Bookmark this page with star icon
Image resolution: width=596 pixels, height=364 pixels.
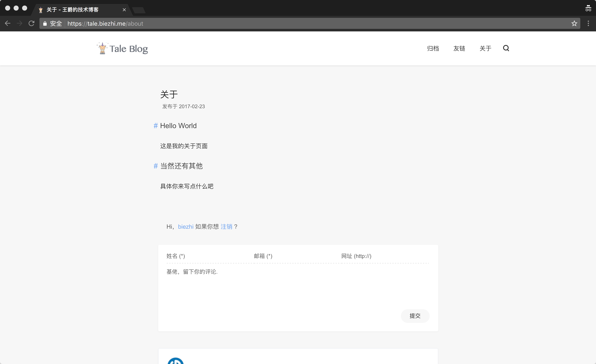[x=574, y=24]
